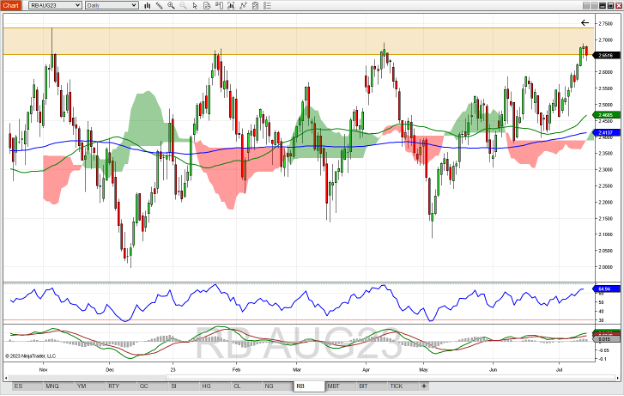Screen dimensions: 624x396
Task: Open the data series icon
Action: 231,6
